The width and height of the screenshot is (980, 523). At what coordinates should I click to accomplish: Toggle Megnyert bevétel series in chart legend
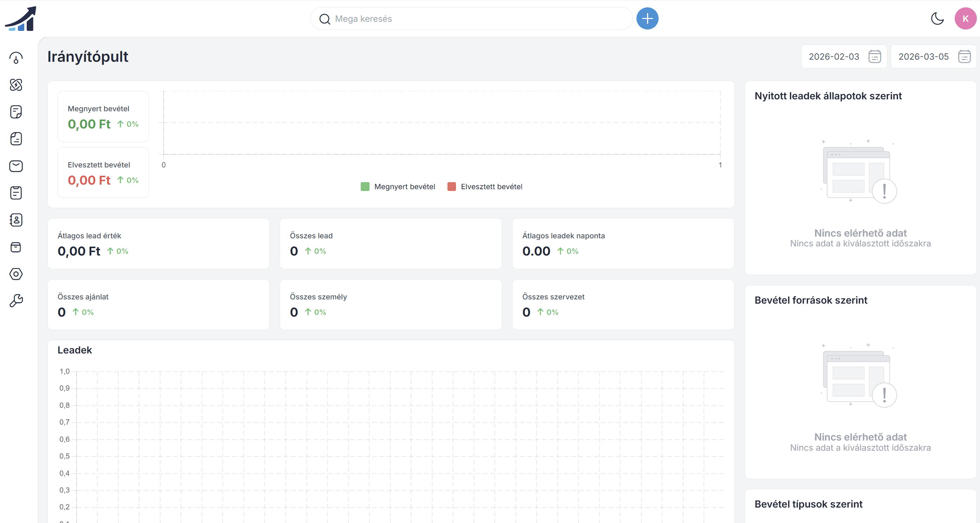[x=404, y=187]
